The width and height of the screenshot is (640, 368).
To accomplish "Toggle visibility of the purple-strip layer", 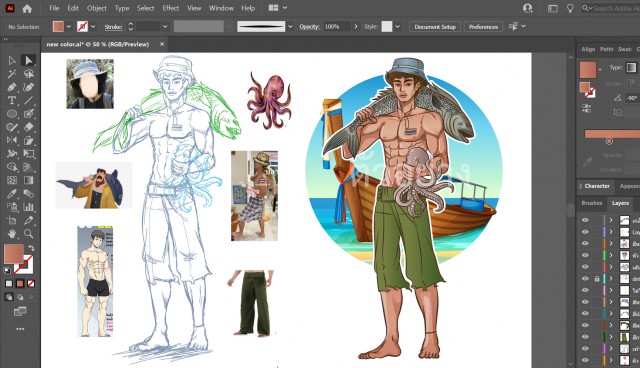I will pos(585,232).
